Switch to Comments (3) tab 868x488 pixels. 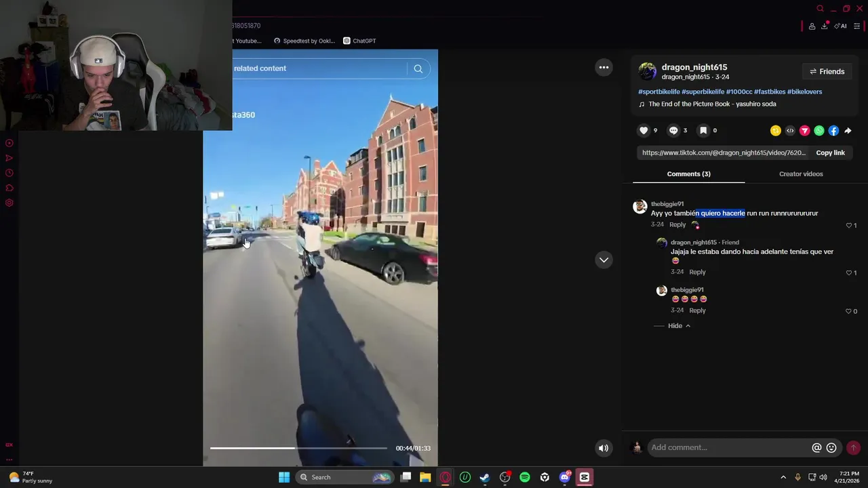(x=688, y=174)
